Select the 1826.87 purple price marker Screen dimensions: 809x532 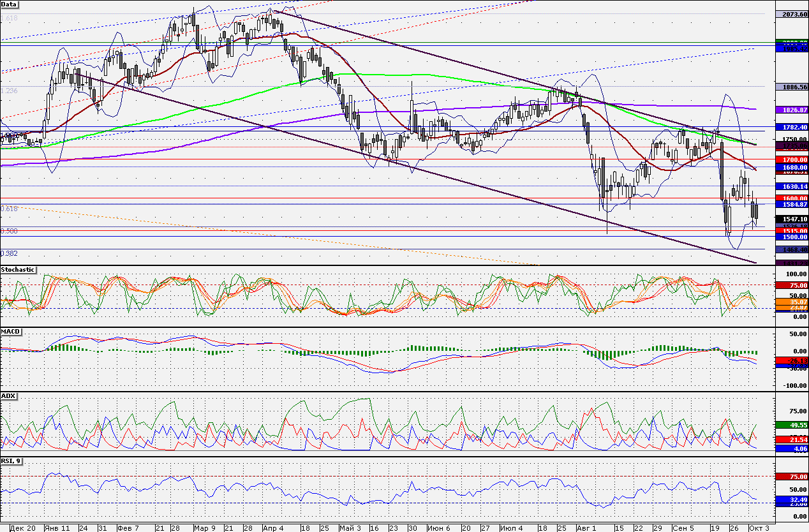790,110
